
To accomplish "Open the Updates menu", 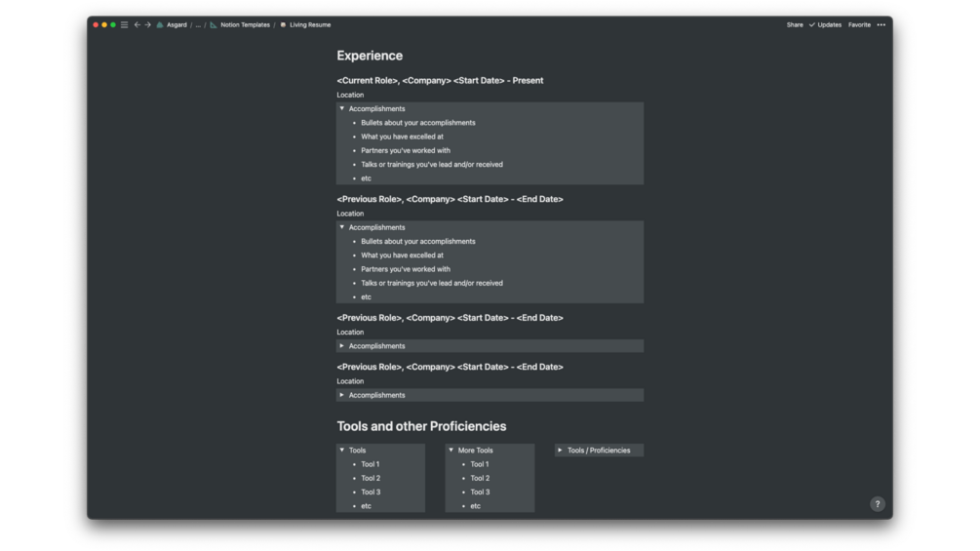I will [826, 25].
